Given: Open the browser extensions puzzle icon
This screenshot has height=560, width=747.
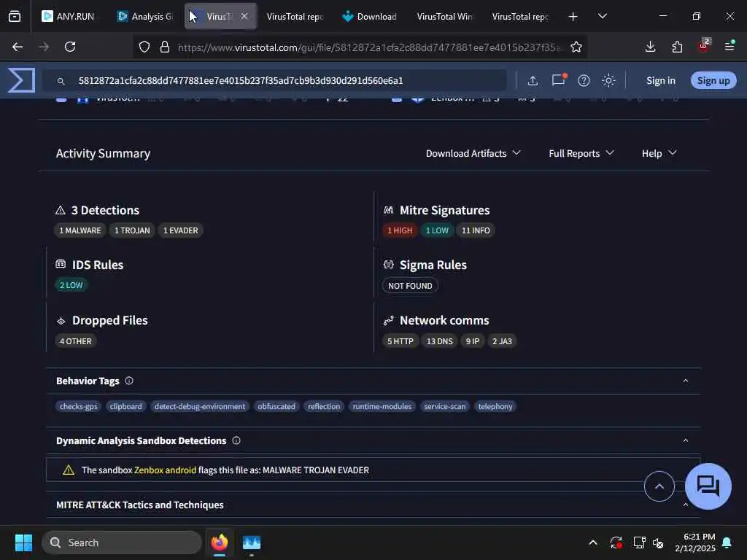Looking at the screenshot, I should pyautogui.click(x=677, y=47).
